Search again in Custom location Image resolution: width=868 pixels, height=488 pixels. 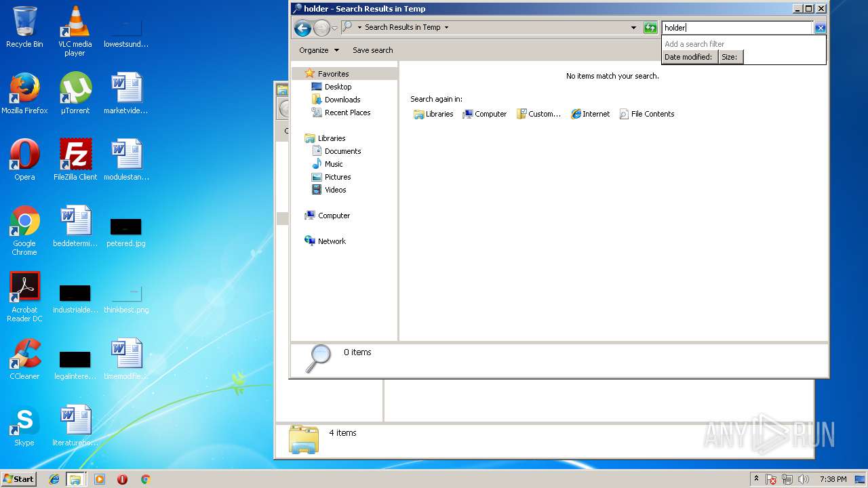coord(538,114)
